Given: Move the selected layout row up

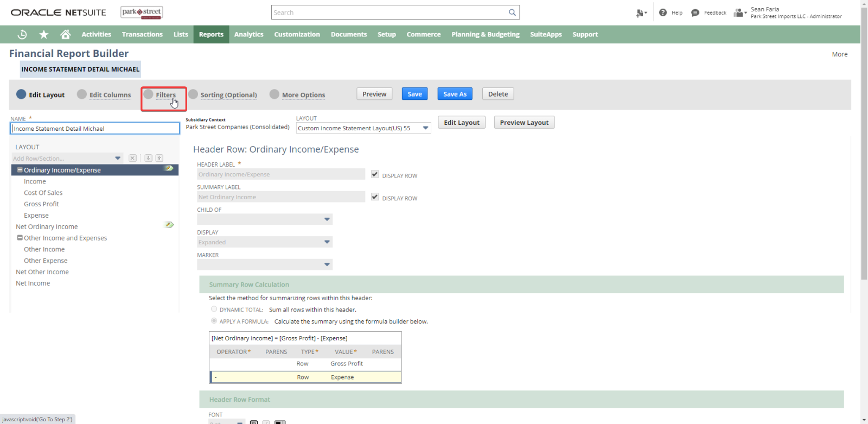Looking at the screenshot, I should click(x=159, y=158).
